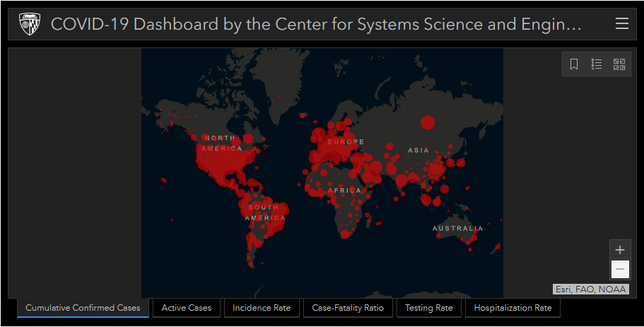Viewport: 644px width, 327px height.
Task: Select the Cumulative Confirmed Cases tab
Action: (83, 308)
